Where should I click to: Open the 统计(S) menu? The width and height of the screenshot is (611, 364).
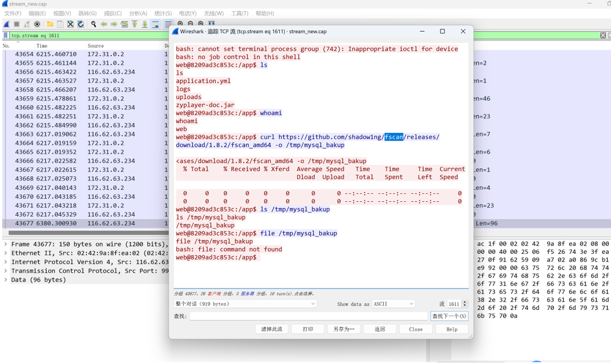tap(163, 13)
